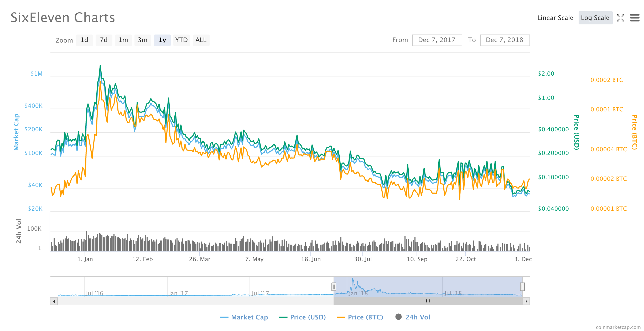The image size is (644, 331).
Task: Toggle the Price (USD) series in legend
Action: pos(302,317)
